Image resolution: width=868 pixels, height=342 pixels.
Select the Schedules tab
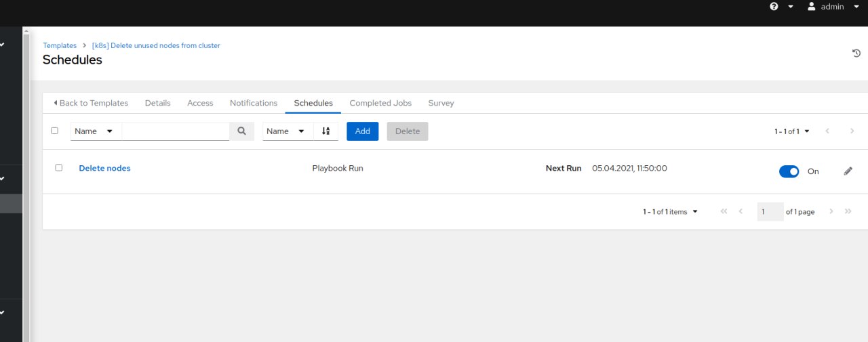[x=313, y=103]
